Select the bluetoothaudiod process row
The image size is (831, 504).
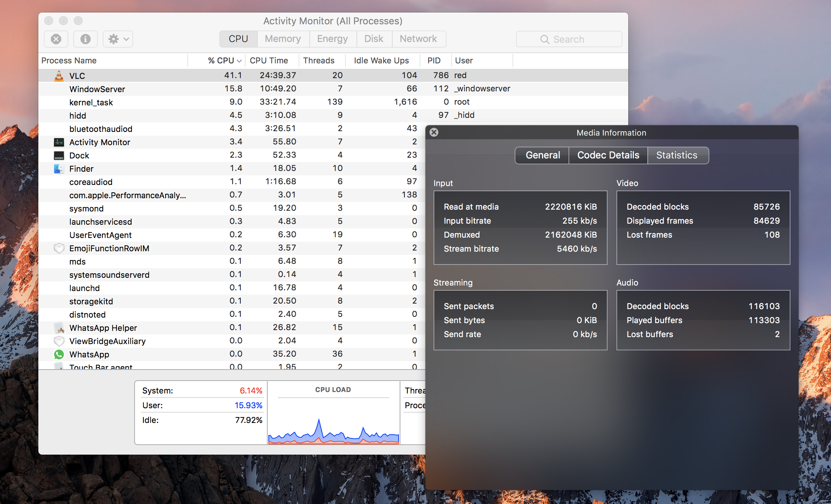coord(232,129)
